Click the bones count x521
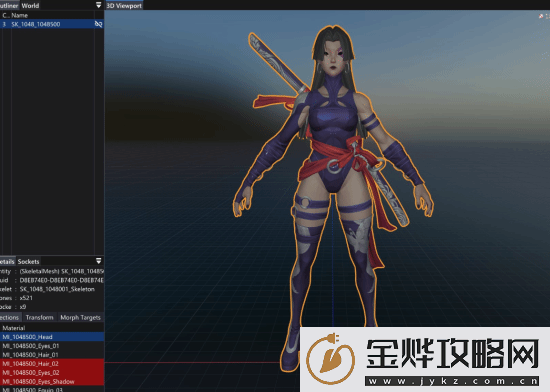 pyautogui.click(x=26, y=298)
